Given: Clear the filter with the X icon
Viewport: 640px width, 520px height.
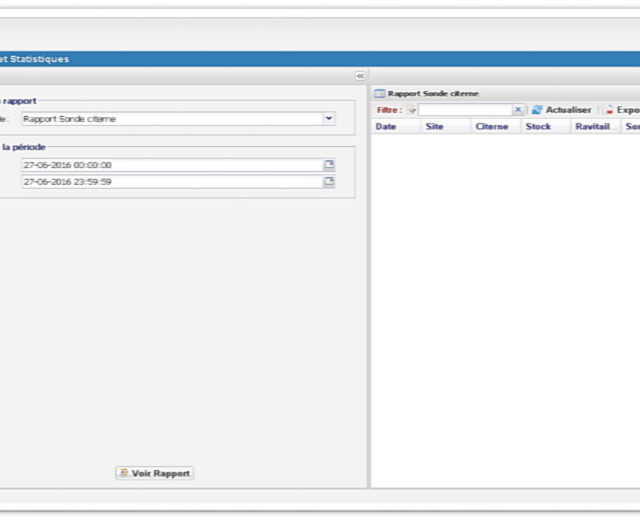Looking at the screenshot, I should click(519, 110).
